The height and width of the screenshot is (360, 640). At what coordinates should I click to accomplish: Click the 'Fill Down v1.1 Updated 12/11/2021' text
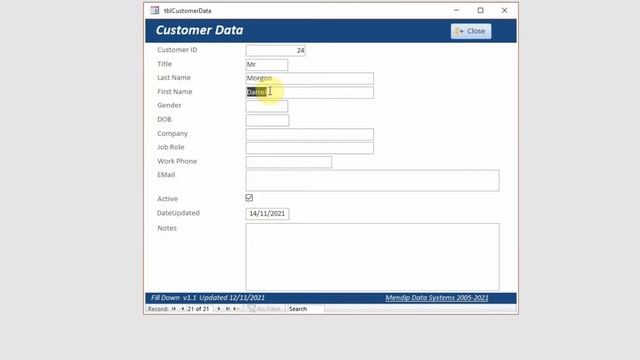208,298
